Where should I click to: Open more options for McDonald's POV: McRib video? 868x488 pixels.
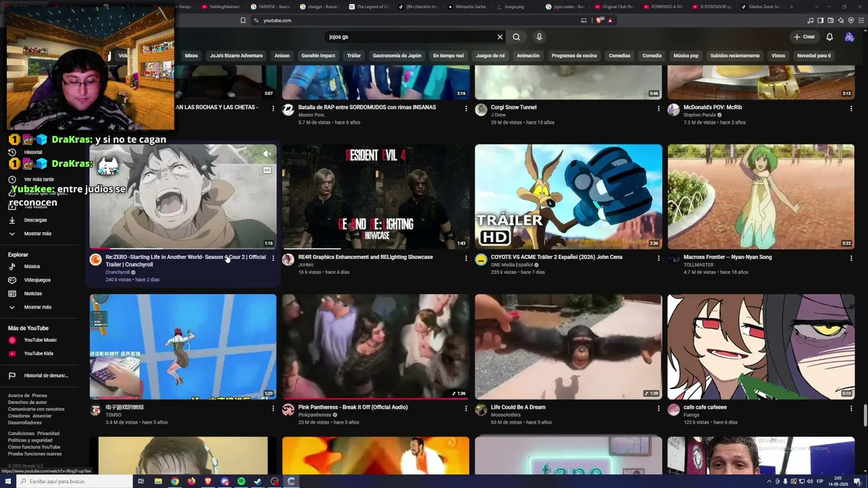coord(851,108)
